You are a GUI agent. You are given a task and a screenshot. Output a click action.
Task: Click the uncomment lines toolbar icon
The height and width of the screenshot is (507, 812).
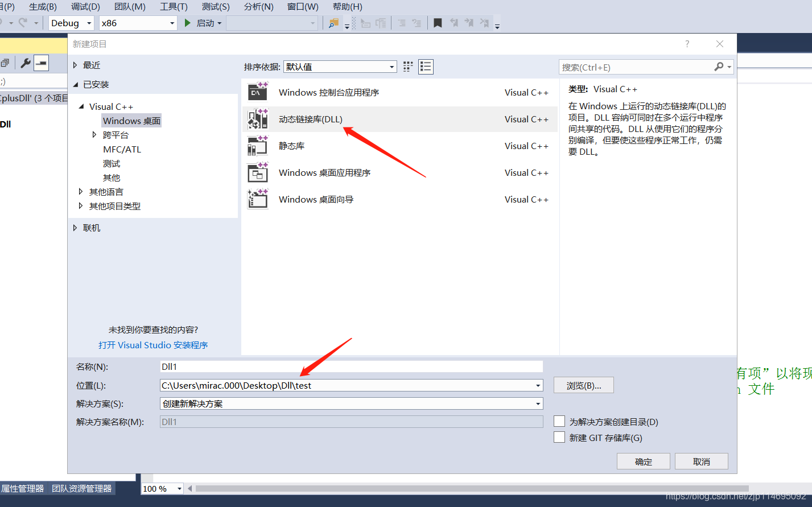click(381, 23)
